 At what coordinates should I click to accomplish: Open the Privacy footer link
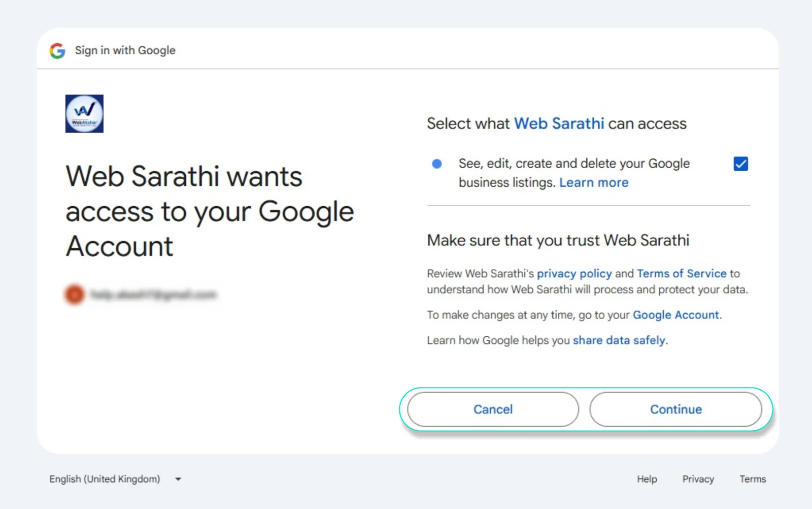pyautogui.click(x=698, y=479)
